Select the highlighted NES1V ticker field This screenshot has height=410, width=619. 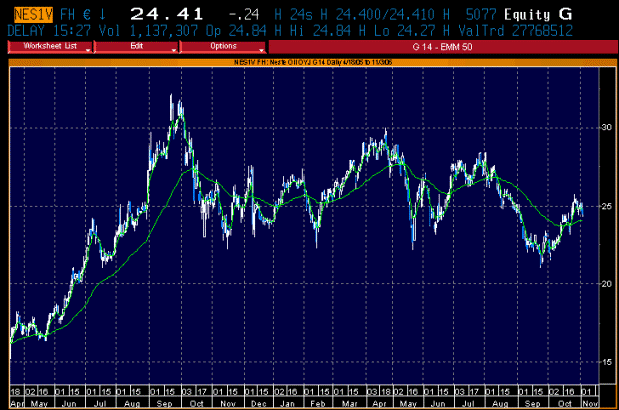[33, 15]
